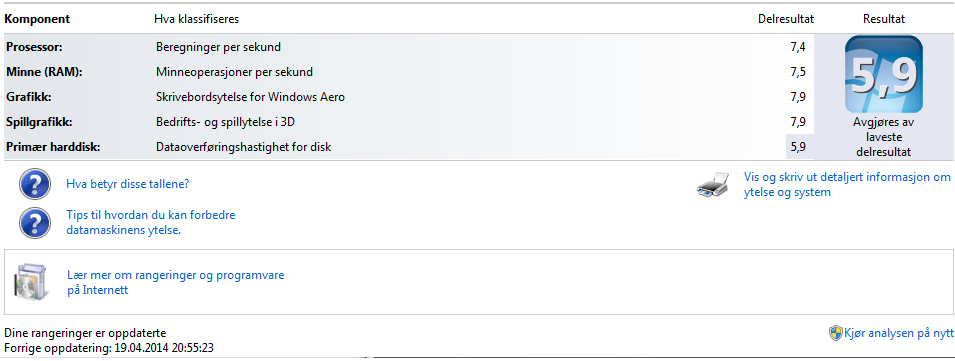Click the software box icon beside "Lær mer"
955x361 pixels.
pos(28,282)
